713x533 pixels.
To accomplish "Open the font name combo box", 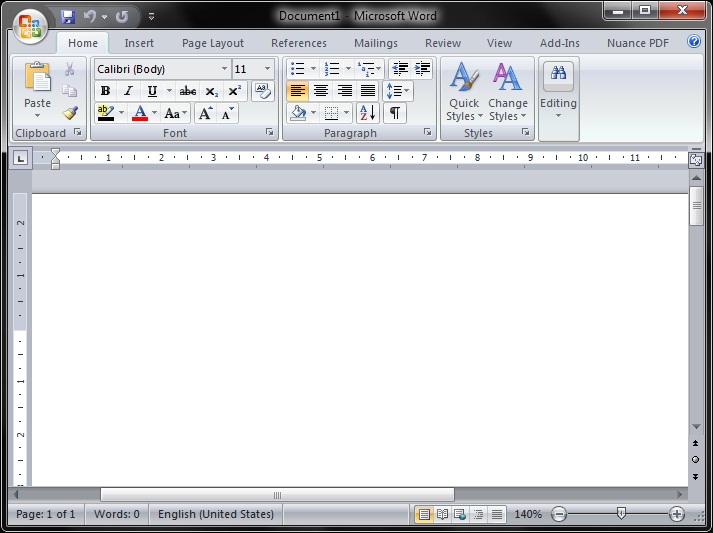I will [x=162, y=69].
